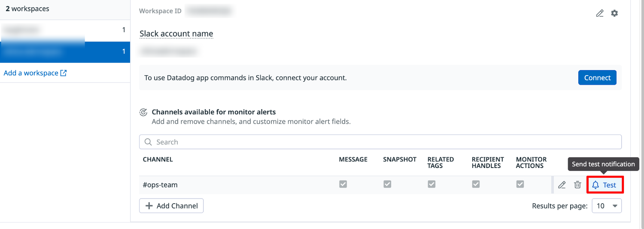Click the Test label to send notification

click(x=610, y=185)
